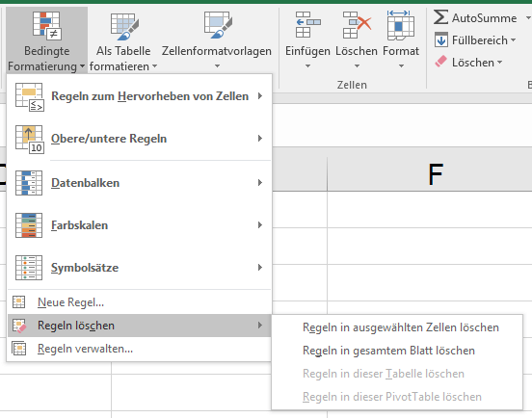Screen dimensions: 532x418
Task: Click the Datenbalken icon
Action: 29,183
